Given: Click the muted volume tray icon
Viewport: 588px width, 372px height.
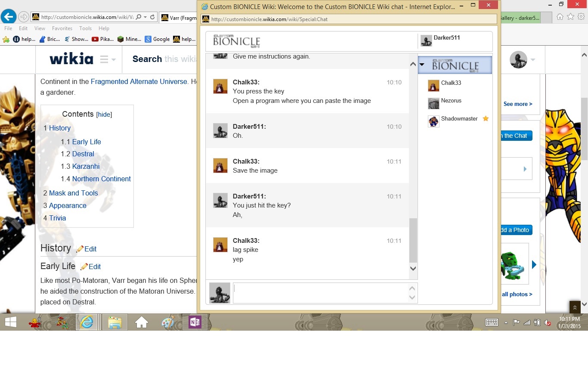Looking at the screenshot, I should [548, 322].
